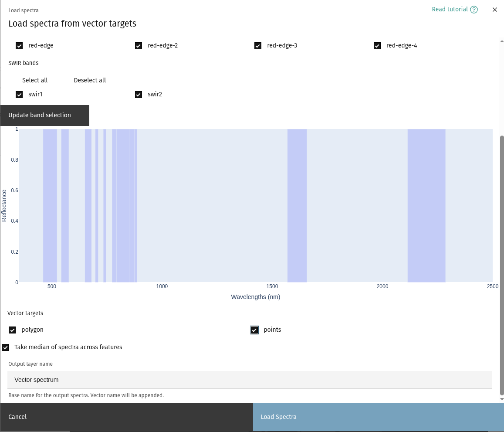The height and width of the screenshot is (432, 504).
Task: Close the Load spectra dialog
Action: (494, 10)
